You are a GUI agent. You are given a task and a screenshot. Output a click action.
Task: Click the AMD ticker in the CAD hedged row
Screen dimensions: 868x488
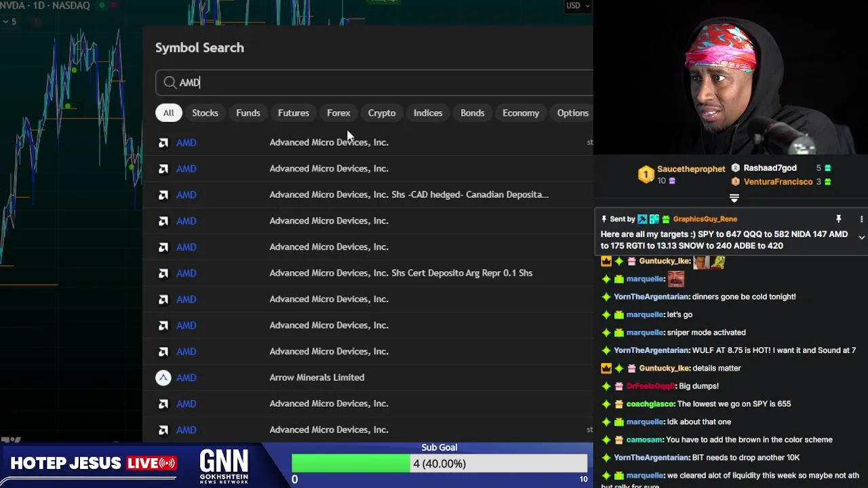click(186, 195)
